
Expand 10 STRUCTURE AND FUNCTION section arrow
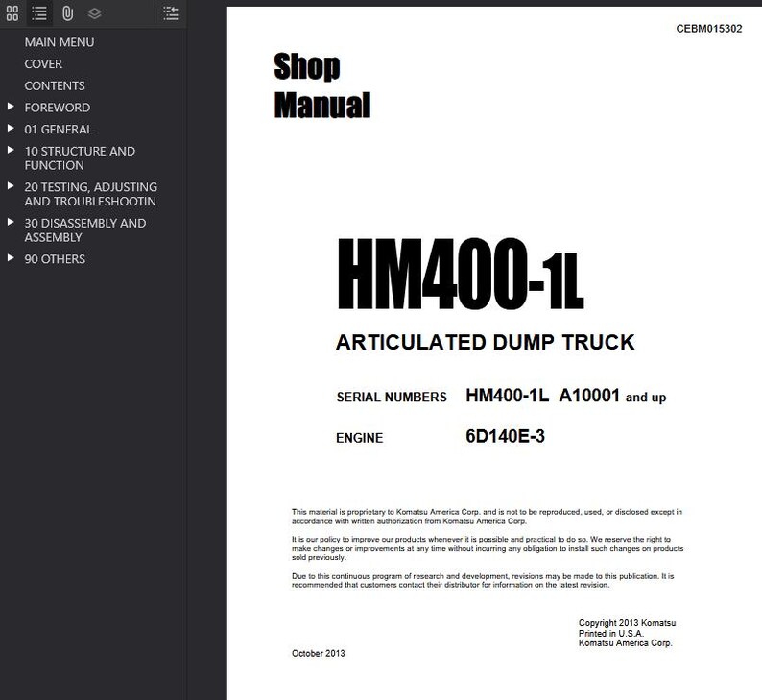click(x=11, y=150)
